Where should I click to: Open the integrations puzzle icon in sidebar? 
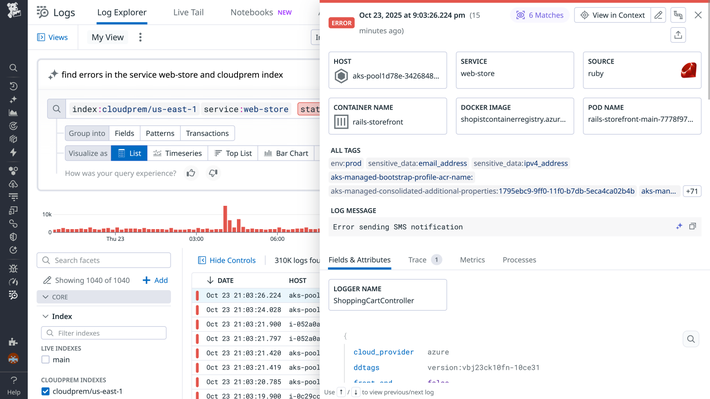[x=13, y=342]
